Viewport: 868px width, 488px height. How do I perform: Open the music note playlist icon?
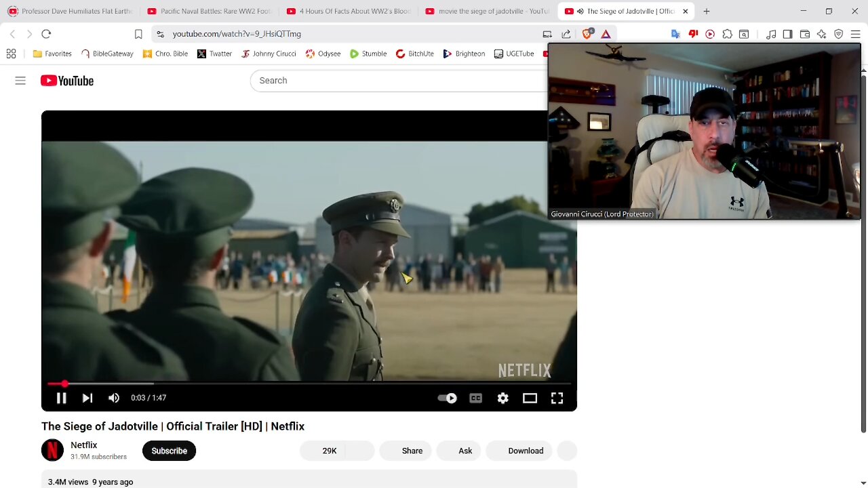pyautogui.click(x=771, y=34)
